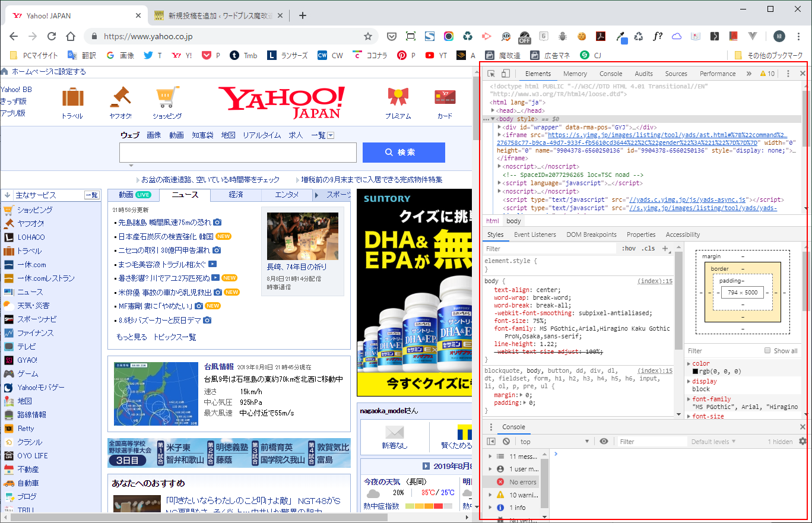Viewport: 812px width, 523px height.
Task: Hide the console sidebar panel icon
Action: click(x=491, y=442)
